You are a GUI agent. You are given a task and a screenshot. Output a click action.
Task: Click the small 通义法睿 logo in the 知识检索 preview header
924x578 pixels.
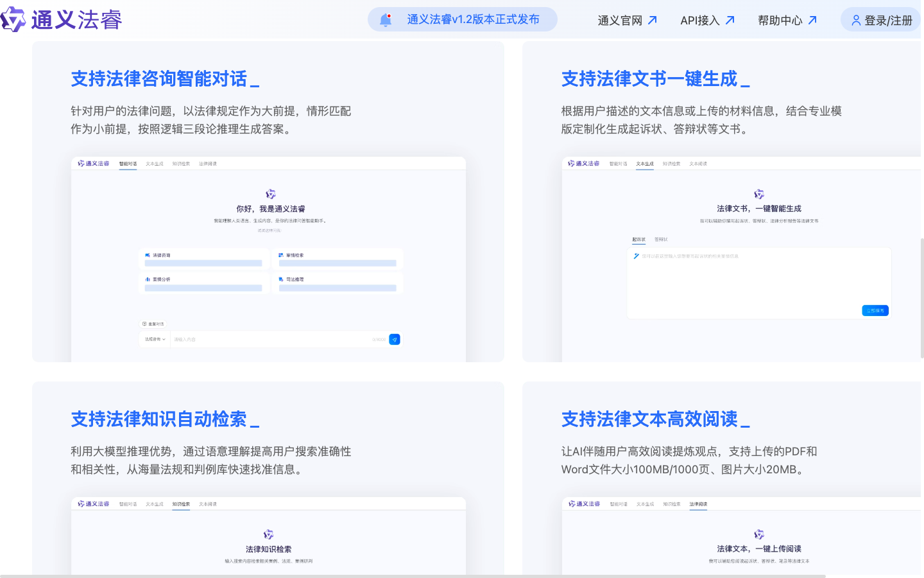pyautogui.click(x=94, y=504)
